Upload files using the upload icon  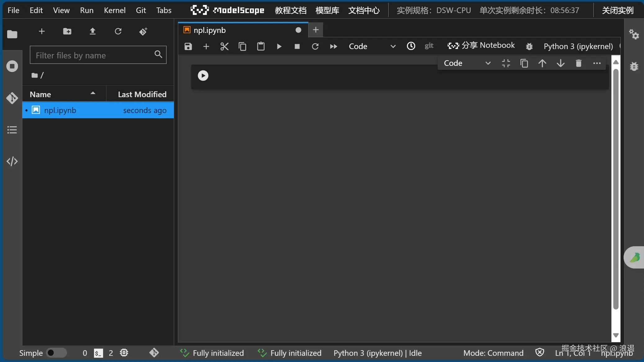[92, 31]
